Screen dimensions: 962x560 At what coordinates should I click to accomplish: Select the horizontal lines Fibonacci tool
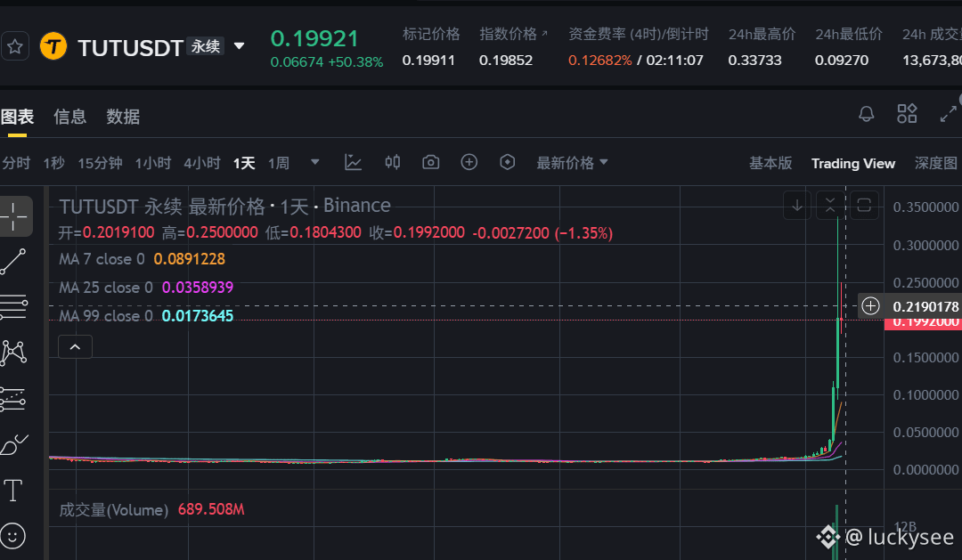point(13,306)
